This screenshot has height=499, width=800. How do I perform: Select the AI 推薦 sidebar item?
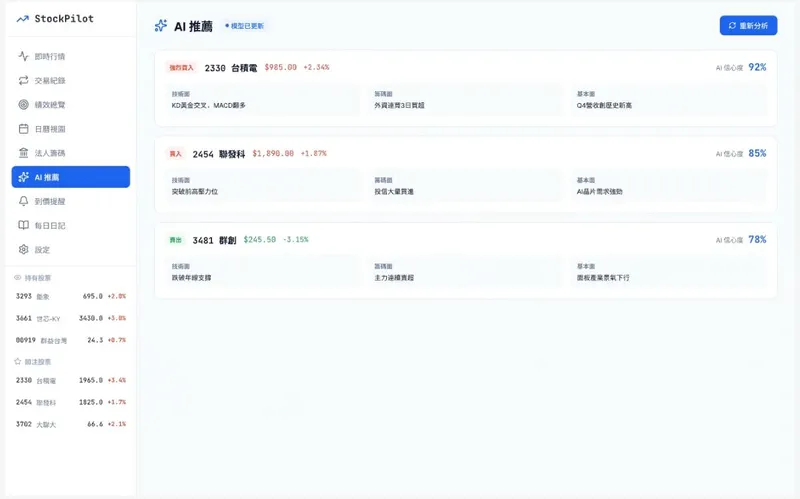71,177
